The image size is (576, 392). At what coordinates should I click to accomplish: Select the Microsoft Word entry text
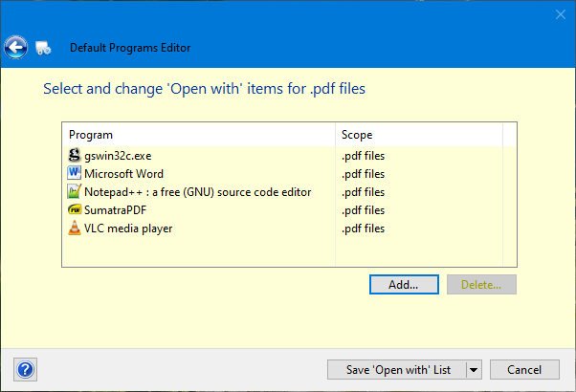(x=123, y=174)
